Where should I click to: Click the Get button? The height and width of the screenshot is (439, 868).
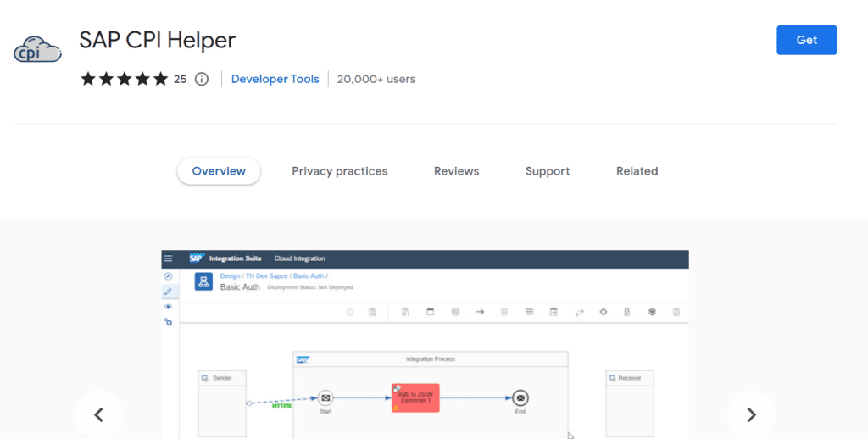(807, 40)
